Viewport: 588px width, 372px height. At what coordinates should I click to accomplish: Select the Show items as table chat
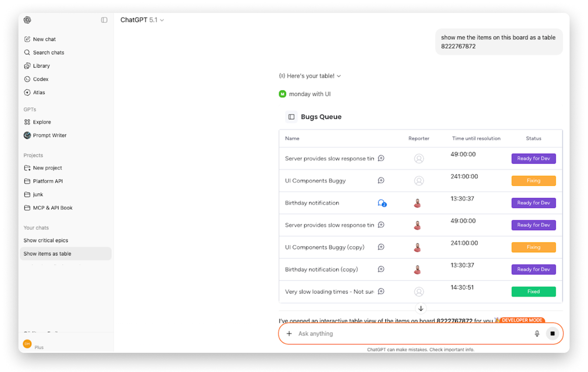coord(65,254)
